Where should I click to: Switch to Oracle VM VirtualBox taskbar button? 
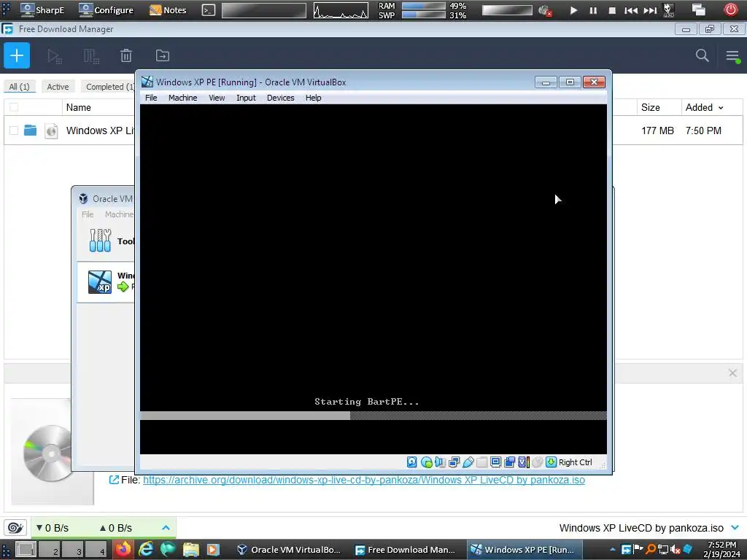[x=290, y=550]
